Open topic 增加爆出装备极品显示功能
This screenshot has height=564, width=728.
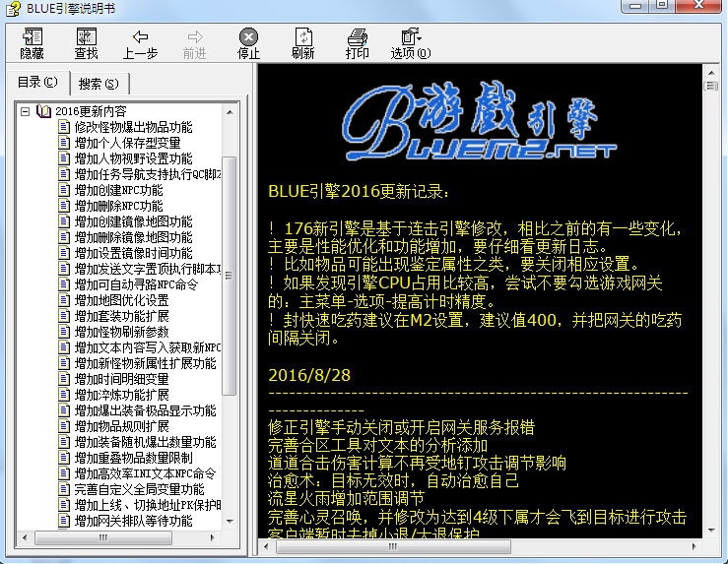[146, 410]
